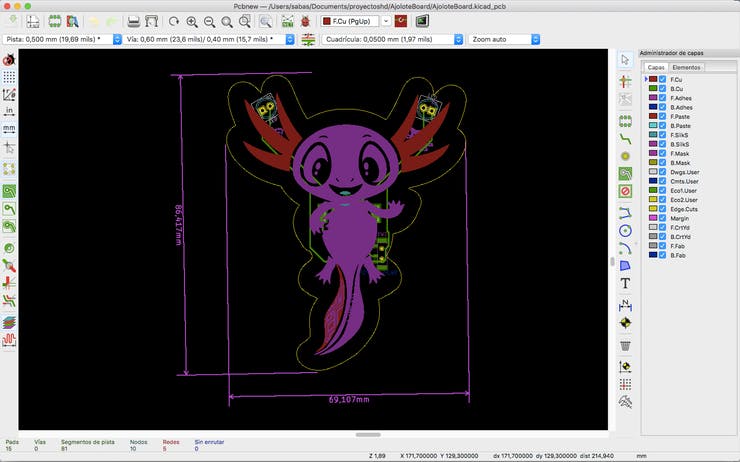
Task: Toggle grid display icon in left toolbar
Action: point(9,77)
